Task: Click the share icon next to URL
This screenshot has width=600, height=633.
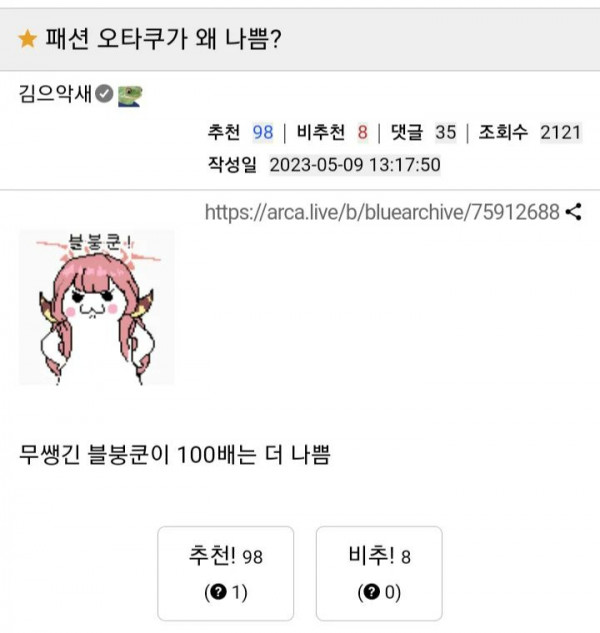Action: [573, 212]
